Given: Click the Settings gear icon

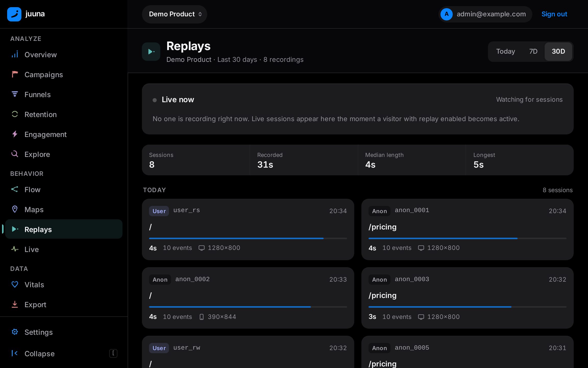Looking at the screenshot, I should tap(15, 332).
